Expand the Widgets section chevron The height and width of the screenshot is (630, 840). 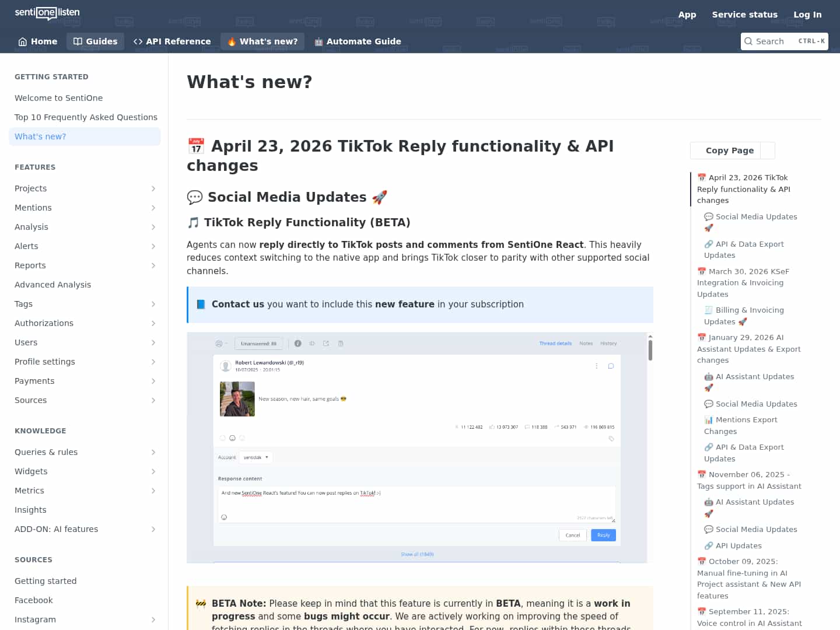pos(153,471)
